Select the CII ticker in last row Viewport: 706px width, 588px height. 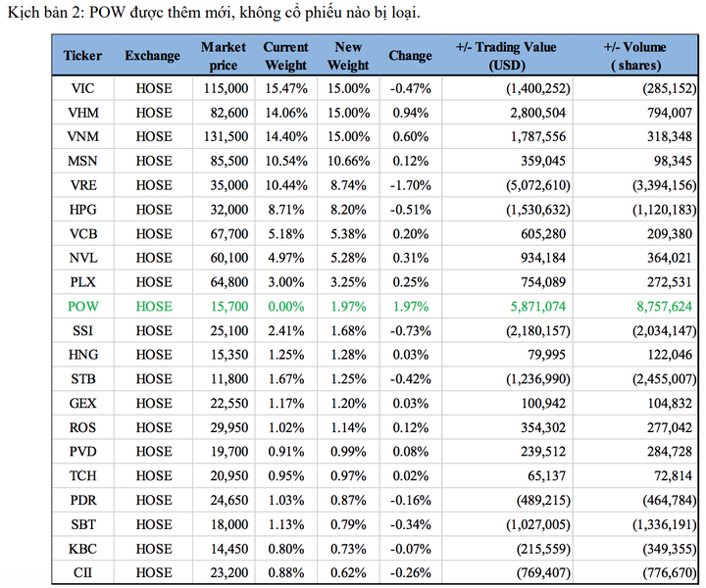tap(83, 573)
